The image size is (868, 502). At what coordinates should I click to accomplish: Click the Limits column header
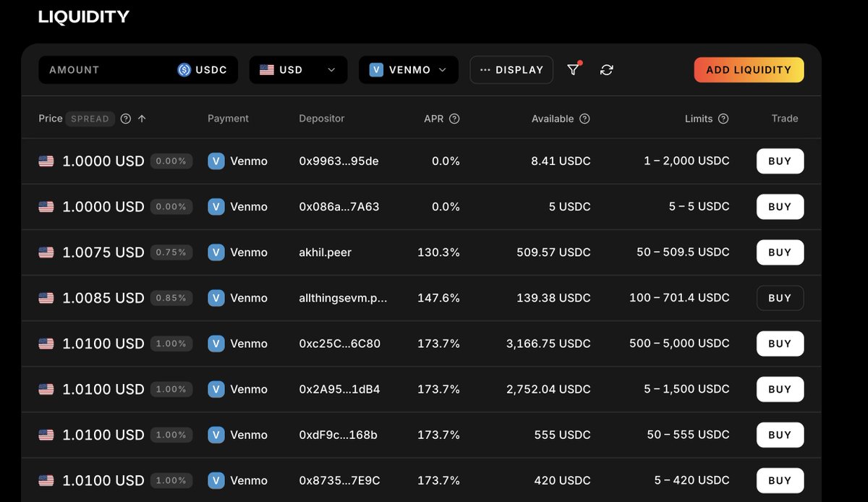pos(699,119)
